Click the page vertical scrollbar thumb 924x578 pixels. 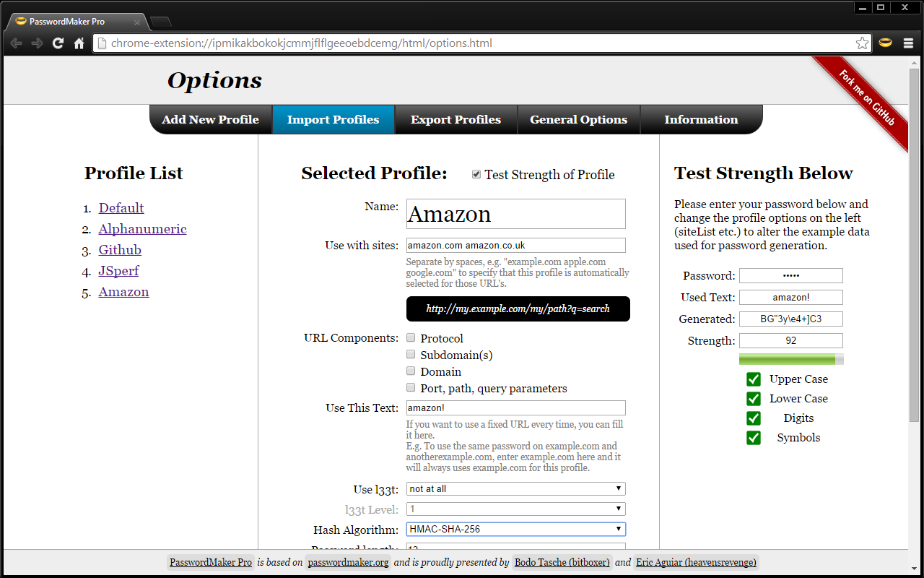coord(915,244)
